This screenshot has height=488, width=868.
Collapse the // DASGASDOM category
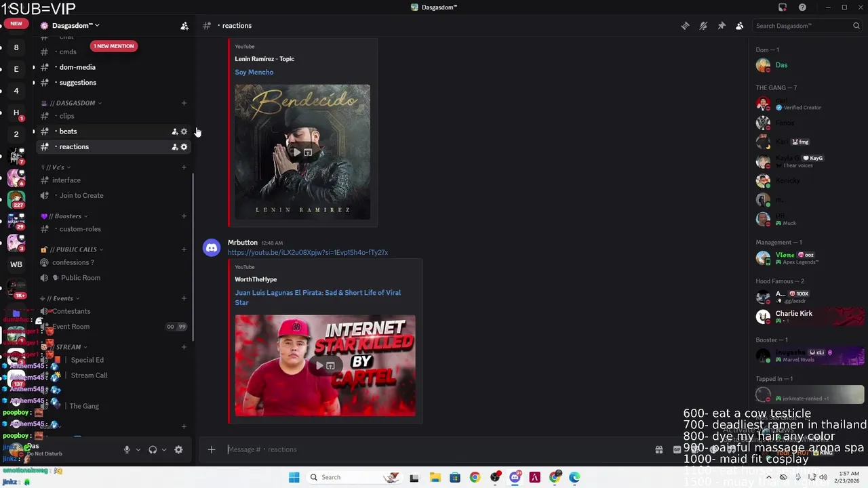(x=72, y=103)
